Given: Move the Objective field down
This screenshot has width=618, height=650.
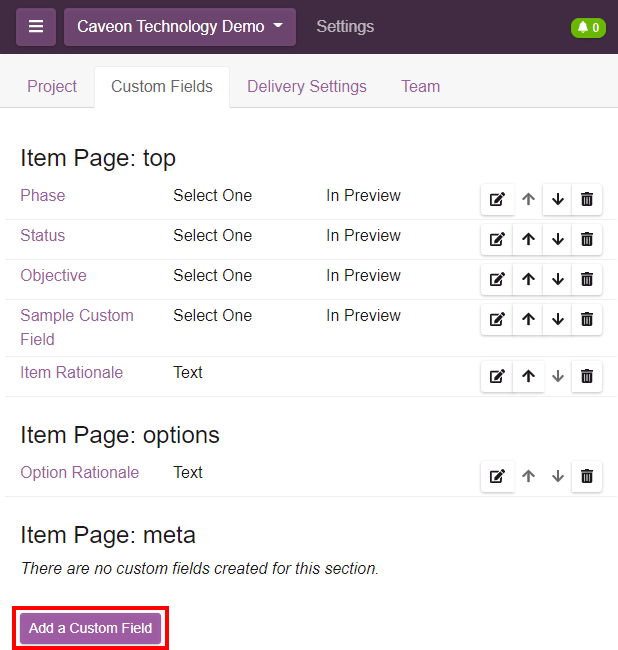Looking at the screenshot, I should pyautogui.click(x=558, y=279).
